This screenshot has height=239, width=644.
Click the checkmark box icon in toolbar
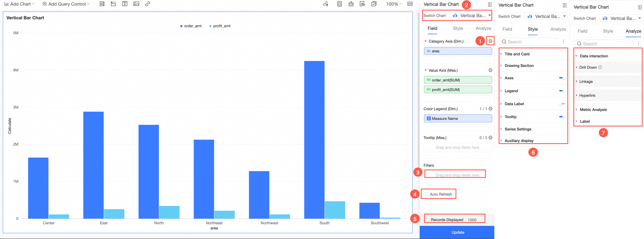(374, 4)
